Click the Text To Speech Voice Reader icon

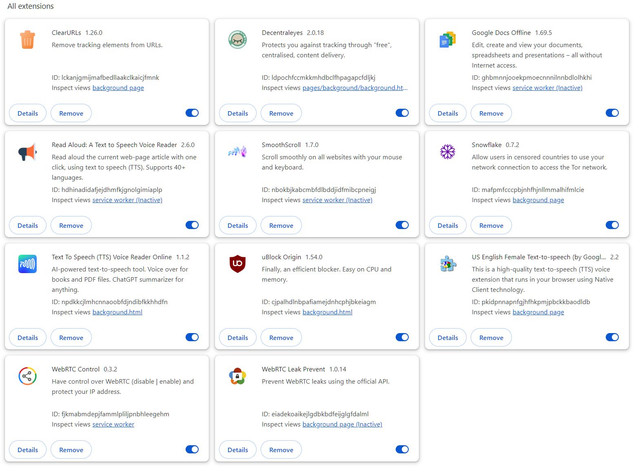tap(27, 264)
